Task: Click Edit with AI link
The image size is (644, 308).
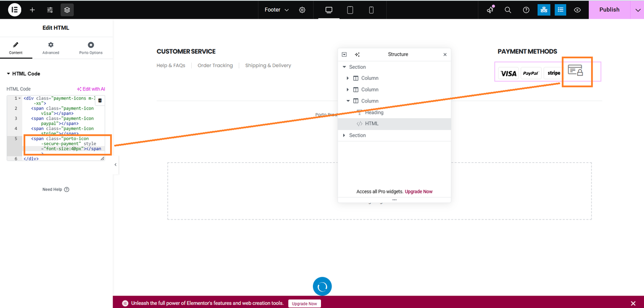Action: pyautogui.click(x=91, y=89)
